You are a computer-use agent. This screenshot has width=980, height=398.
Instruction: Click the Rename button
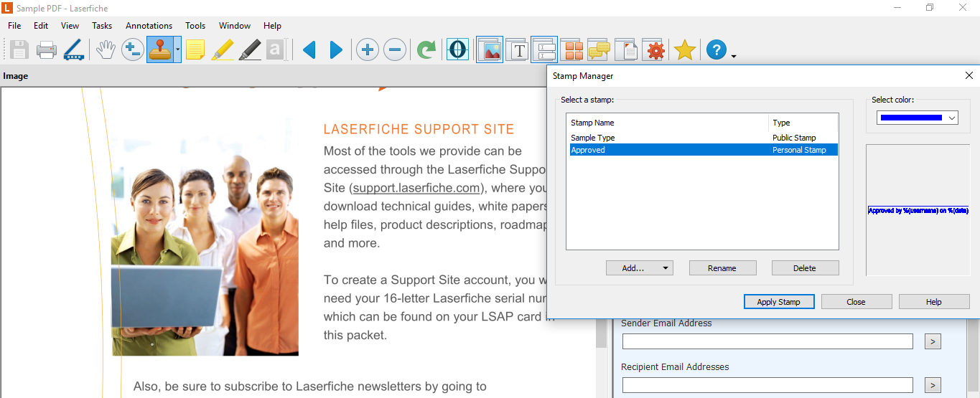tap(722, 268)
